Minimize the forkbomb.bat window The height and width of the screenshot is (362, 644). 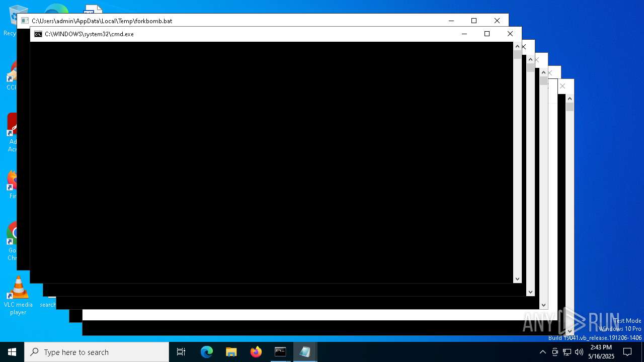[451, 21]
